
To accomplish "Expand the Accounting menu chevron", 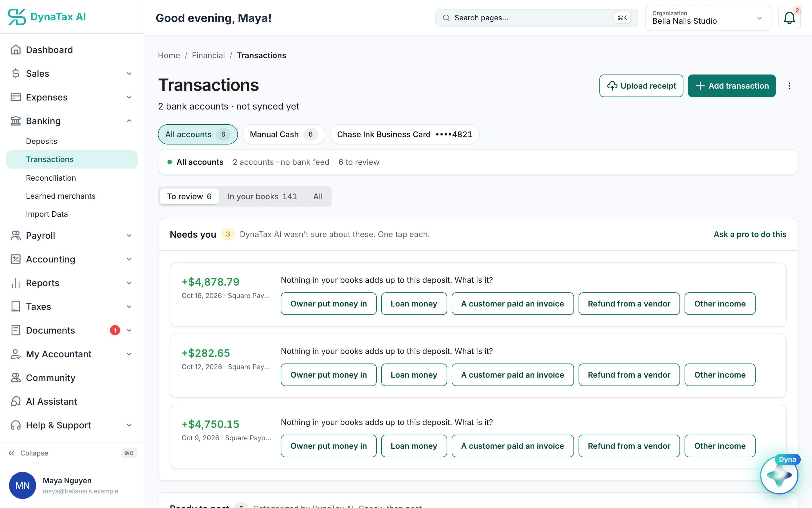I will click(x=129, y=259).
